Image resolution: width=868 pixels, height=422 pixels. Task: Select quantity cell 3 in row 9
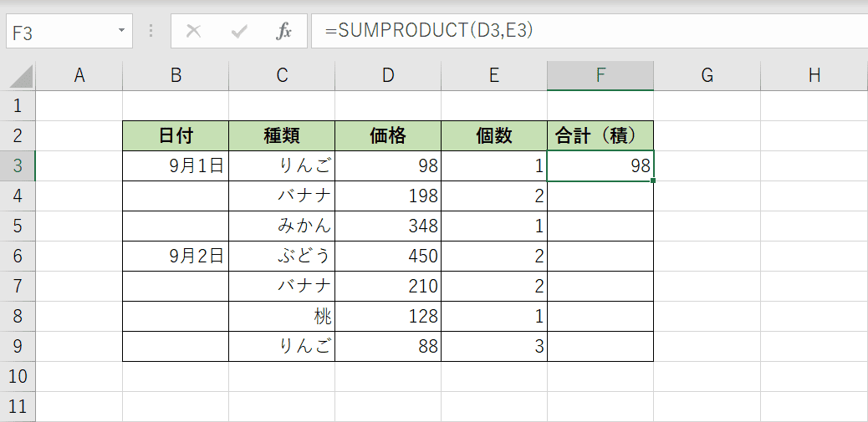[x=494, y=346]
